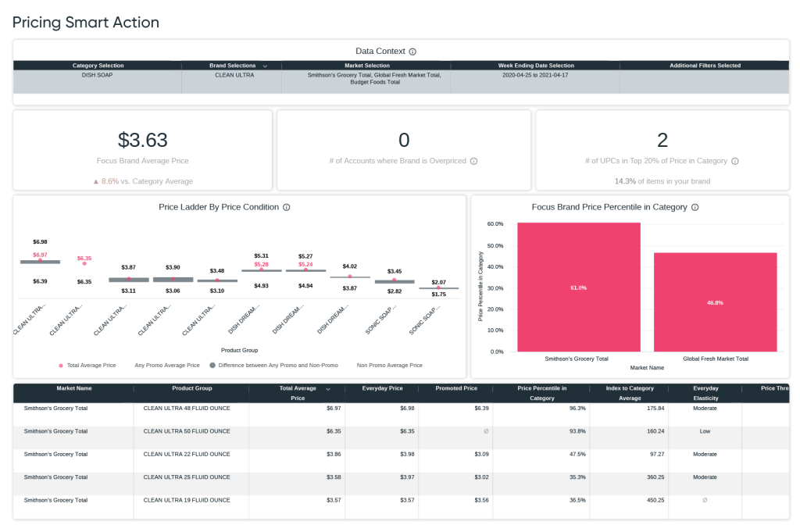Click the Budget Foods Total market text
The width and height of the screenshot is (800, 532).
coord(375,82)
